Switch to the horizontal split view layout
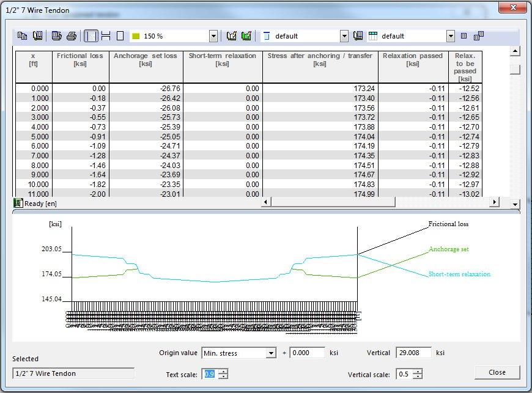Image resolution: width=532 pixels, height=393 pixels. point(105,35)
